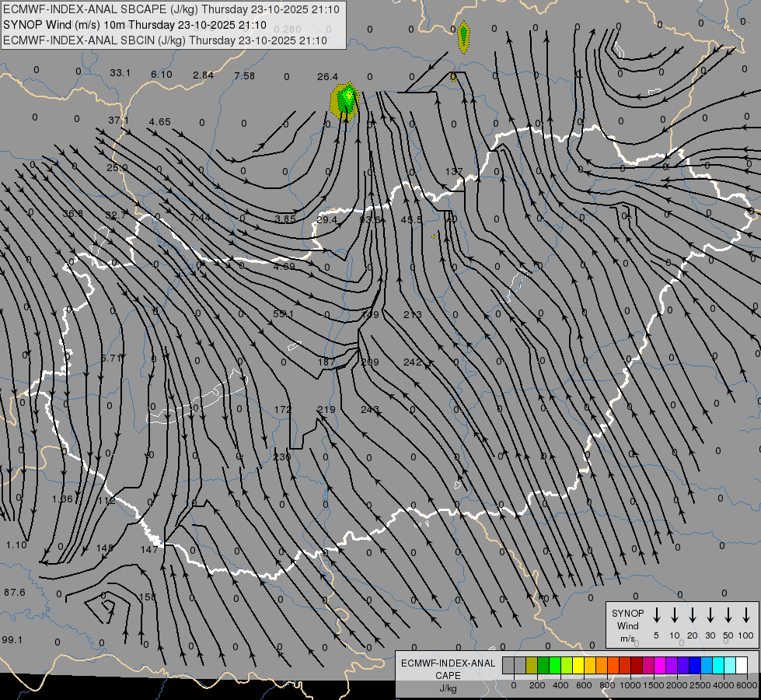The height and width of the screenshot is (700, 761).
Task: Select the 50 m/s wind legend arrow
Action: [x=728, y=615]
